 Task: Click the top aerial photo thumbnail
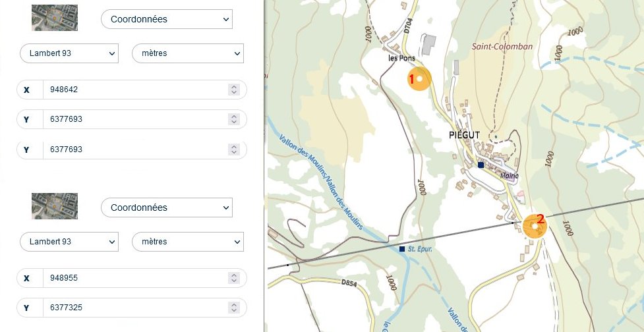click(55, 18)
